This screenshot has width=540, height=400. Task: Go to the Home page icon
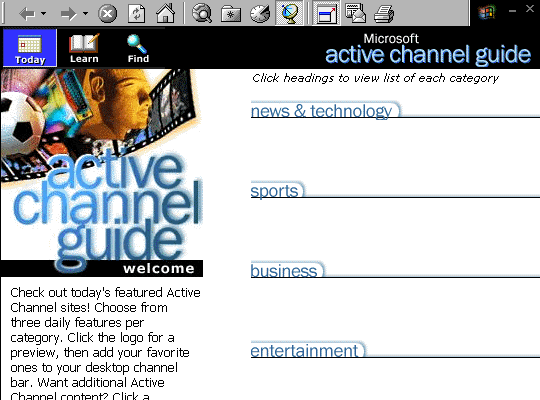[165, 14]
